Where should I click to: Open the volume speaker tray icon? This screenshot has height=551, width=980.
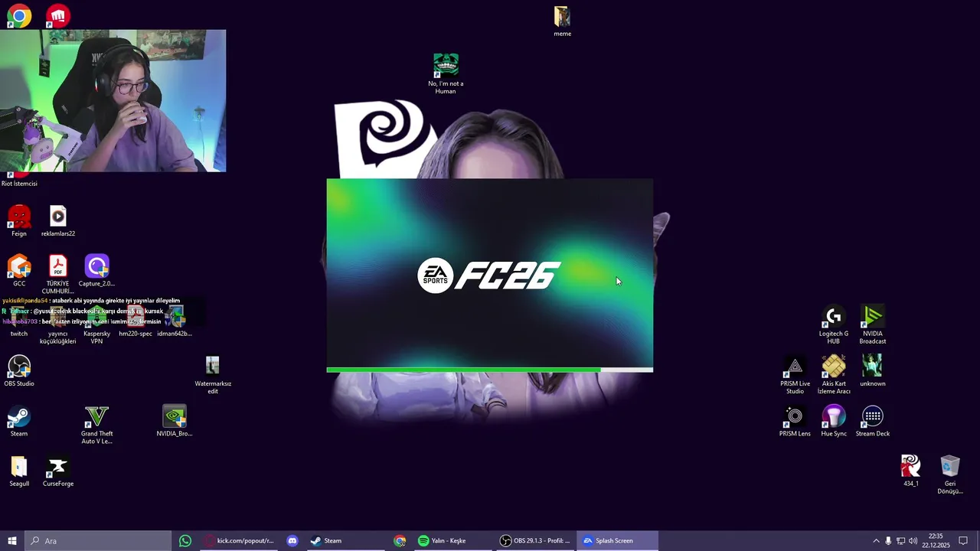pyautogui.click(x=913, y=541)
